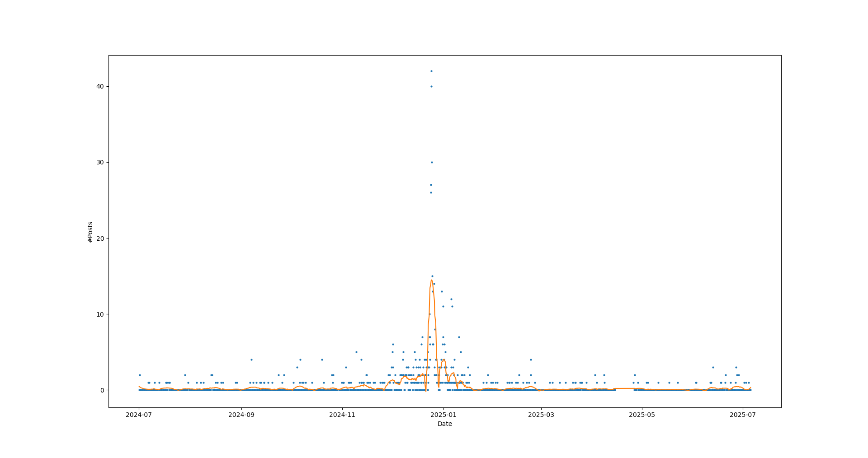Click the x-axis label '2024-11'
Screen dimensions: 868x458
click(x=342, y=414)
